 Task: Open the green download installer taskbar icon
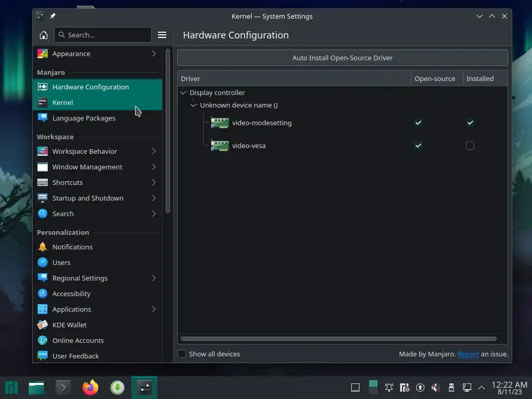(117, 388)
